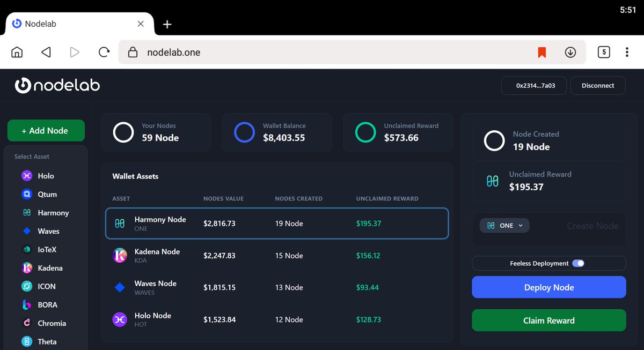The image size is (644, 350).
Task: Click the Claim Reward button
Action: [548, 321]
